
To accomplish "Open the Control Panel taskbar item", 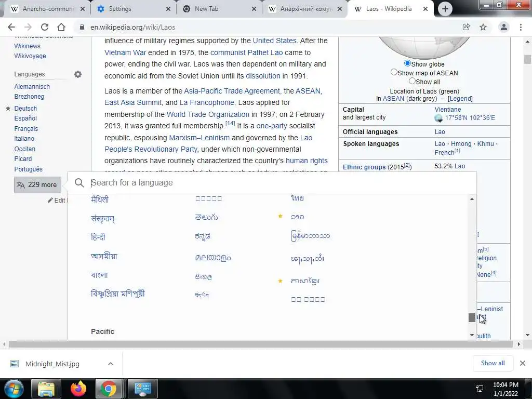I will click(x=142, y=389).
